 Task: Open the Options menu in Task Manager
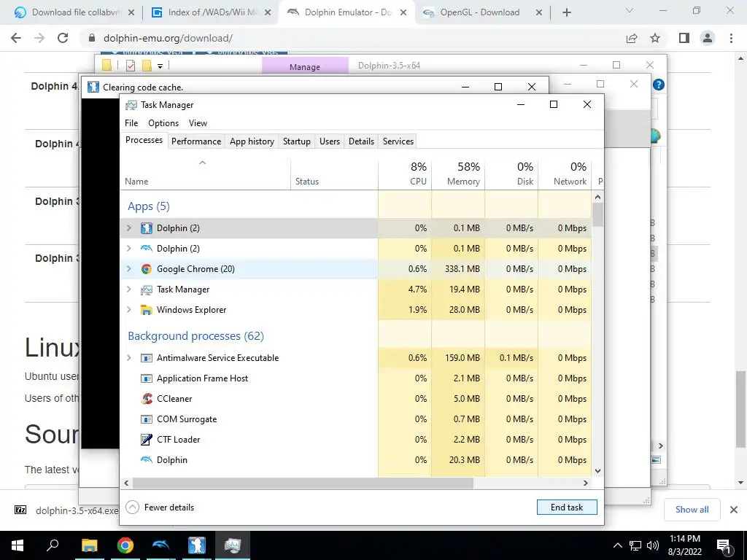point(163,122)
